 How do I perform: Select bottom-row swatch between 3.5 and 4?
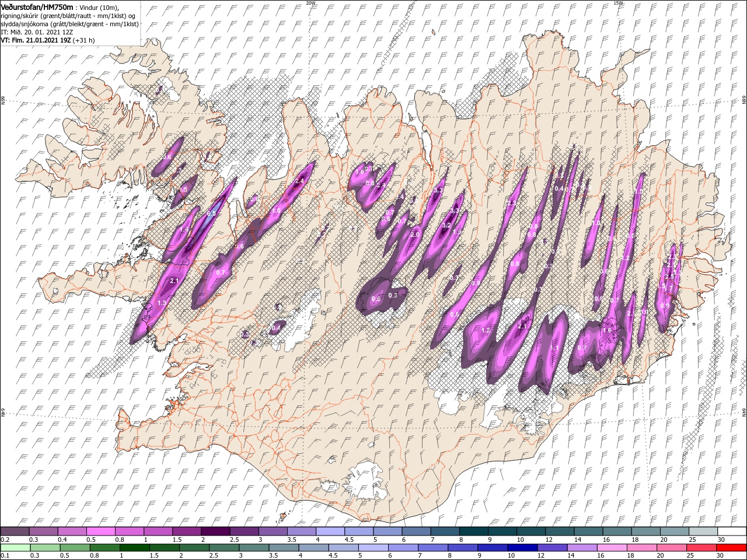pyautogui.click(x=284, y=548)
